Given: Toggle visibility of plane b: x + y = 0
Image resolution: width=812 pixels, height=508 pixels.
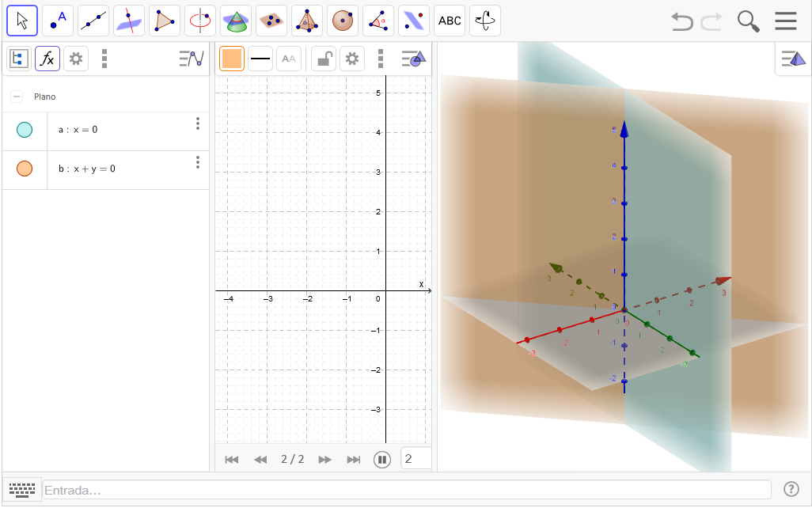Looking at the screenshot, I should pyautogui.click(x=25, y=169).
